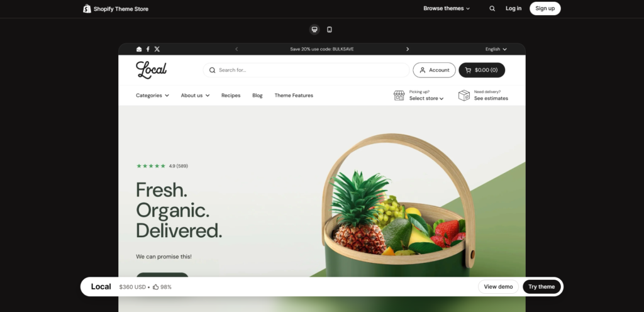
Task: Click the Shopify Theme Store logo
Action: [x=116, y=9]
